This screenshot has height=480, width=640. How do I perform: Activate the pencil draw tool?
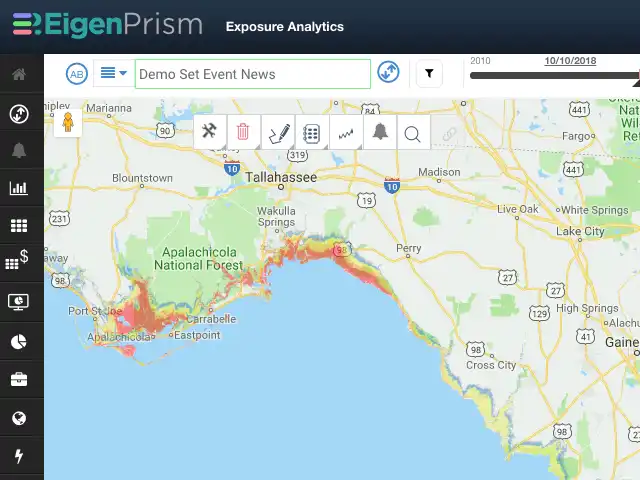pos(278,131)
